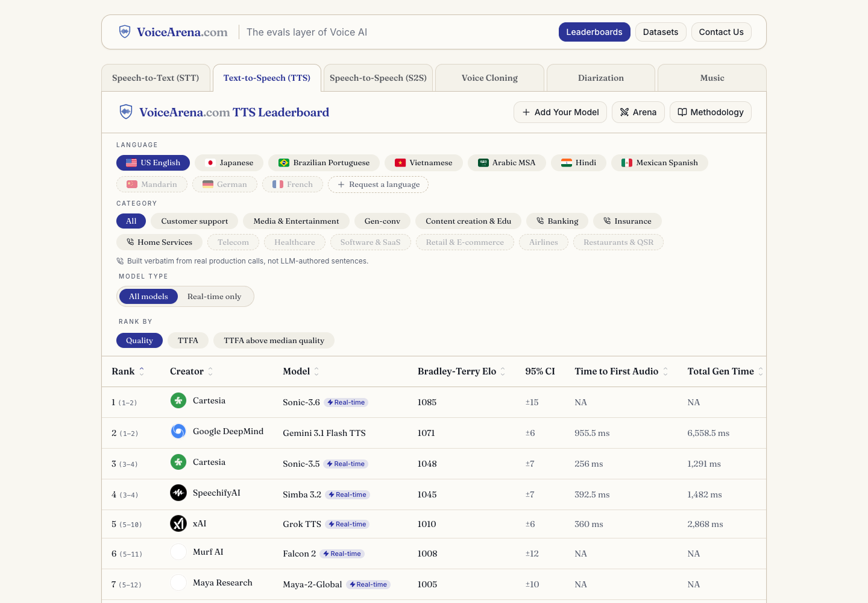Click the Cartesia logo in the Sonic-3.6 row
Image resolution: width=868 pixels, height=603 pixels.
click(x=178, y=400)
